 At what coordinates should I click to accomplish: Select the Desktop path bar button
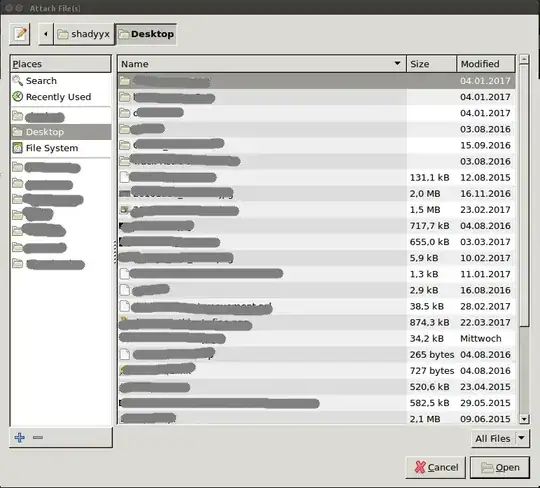click(x=146, y=34)
